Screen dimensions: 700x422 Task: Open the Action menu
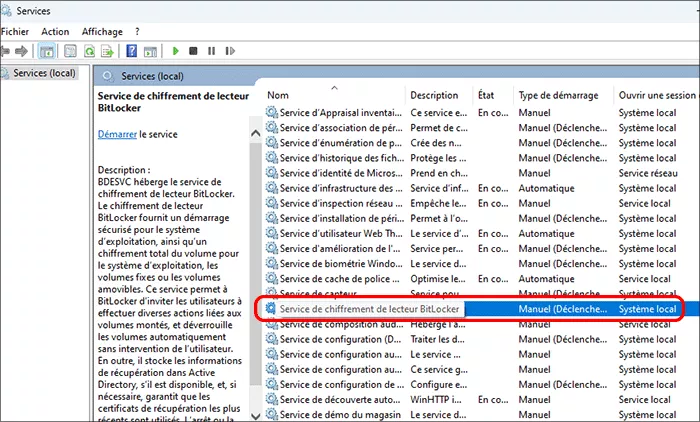pyautogui.click(x=55, y=32)
